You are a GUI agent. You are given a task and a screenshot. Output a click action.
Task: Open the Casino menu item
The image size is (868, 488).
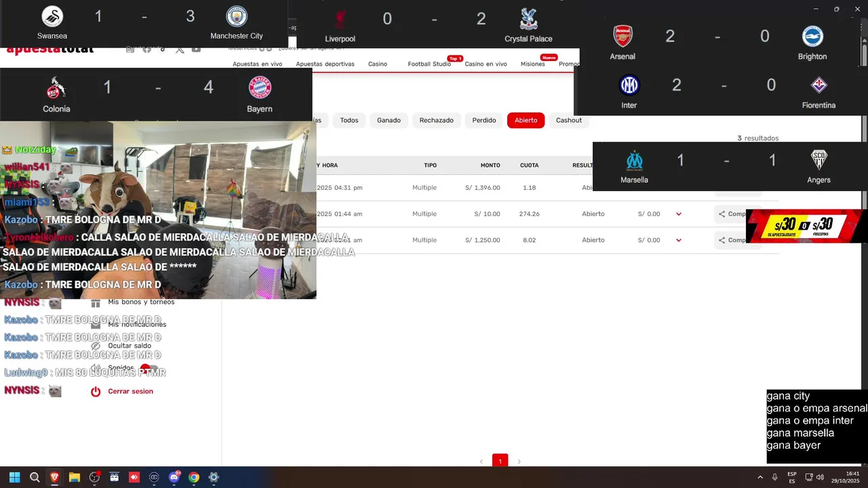point(378,64)
